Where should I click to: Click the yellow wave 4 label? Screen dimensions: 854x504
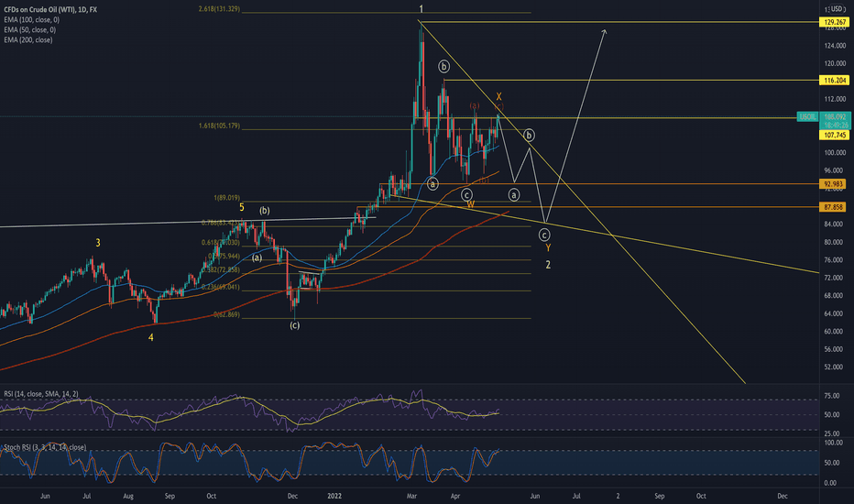[x=151, y=338]
